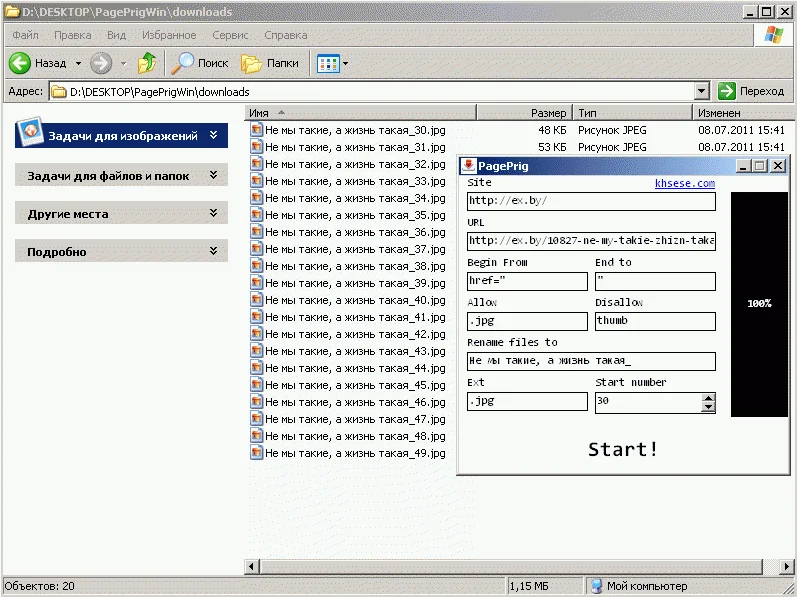
Task: Expand the Подробно details panel
Action: tap(213, 251)
